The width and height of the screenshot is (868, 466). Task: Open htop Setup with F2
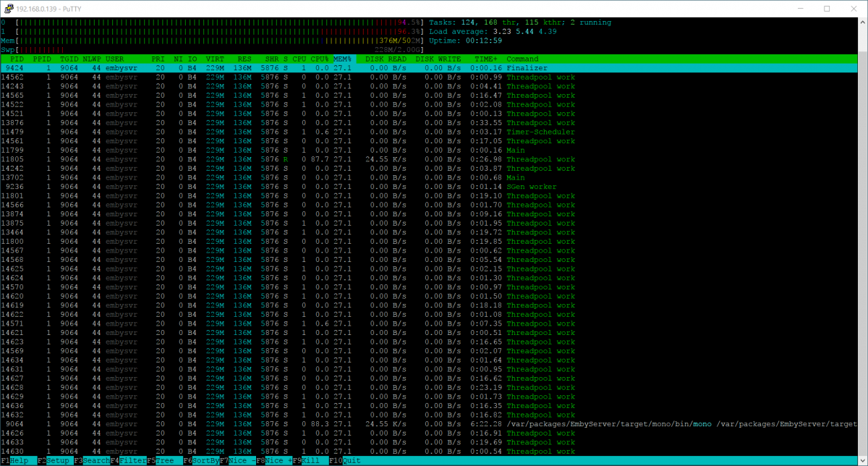pos(55,460)
